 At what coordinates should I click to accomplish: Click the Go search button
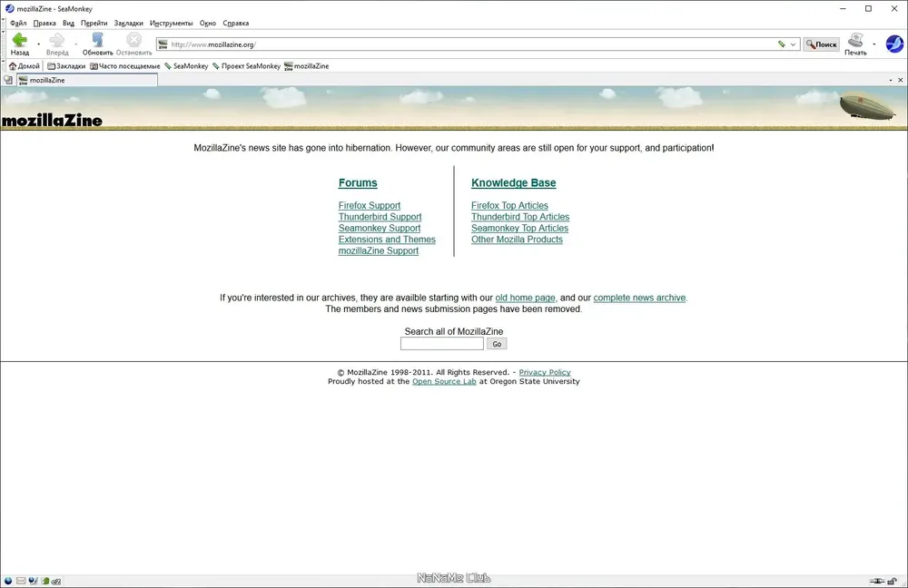coord(497,344)
